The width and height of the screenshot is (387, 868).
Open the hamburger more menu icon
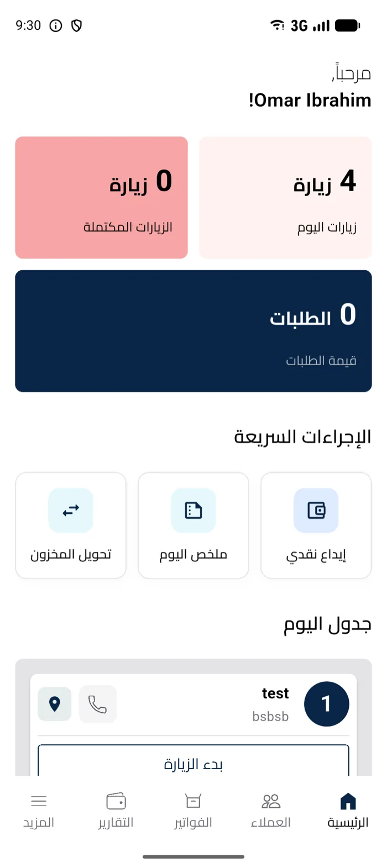tap(39, 801)
